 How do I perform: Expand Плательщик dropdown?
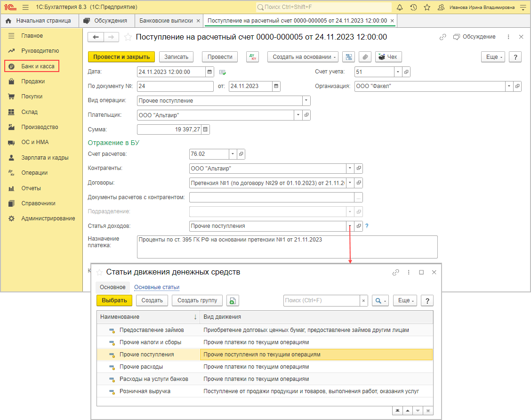[298, 115]
